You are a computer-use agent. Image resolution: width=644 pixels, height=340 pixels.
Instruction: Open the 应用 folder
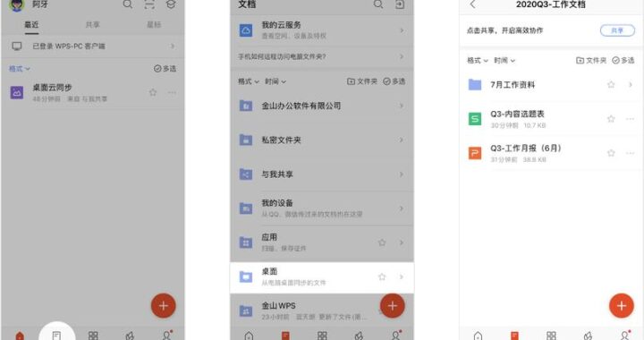coord(322,242)
